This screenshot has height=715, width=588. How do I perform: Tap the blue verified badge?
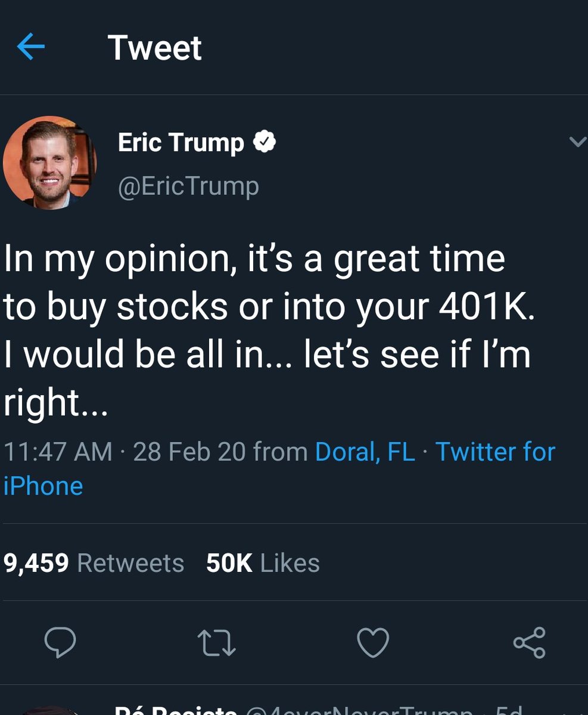pyautogui.click(x=264, y=143)
